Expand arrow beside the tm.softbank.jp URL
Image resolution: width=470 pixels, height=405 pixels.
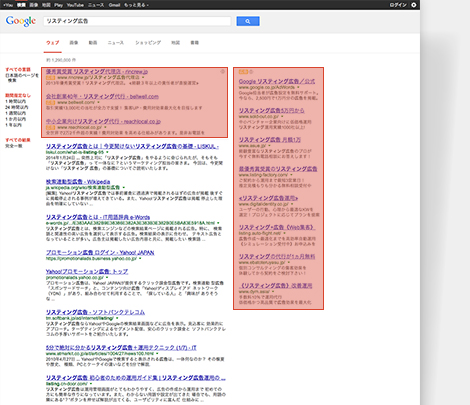pyautogui.click(x=117, y=318)
